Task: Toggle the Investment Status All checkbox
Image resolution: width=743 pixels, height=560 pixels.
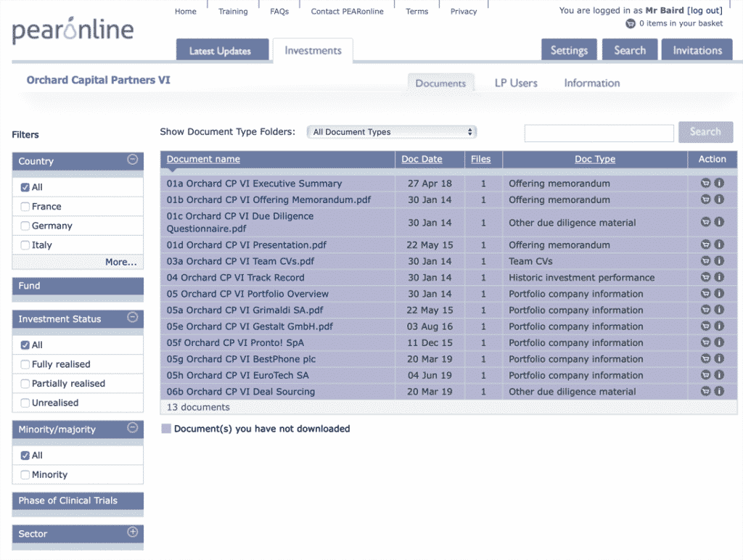Action: coord(25,345)
